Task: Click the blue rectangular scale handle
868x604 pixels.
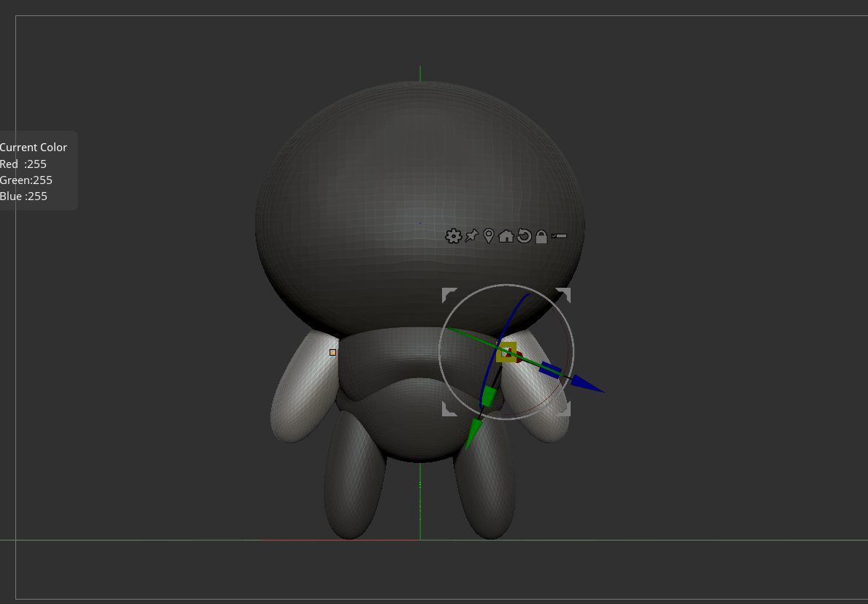Action: [550, 370]
